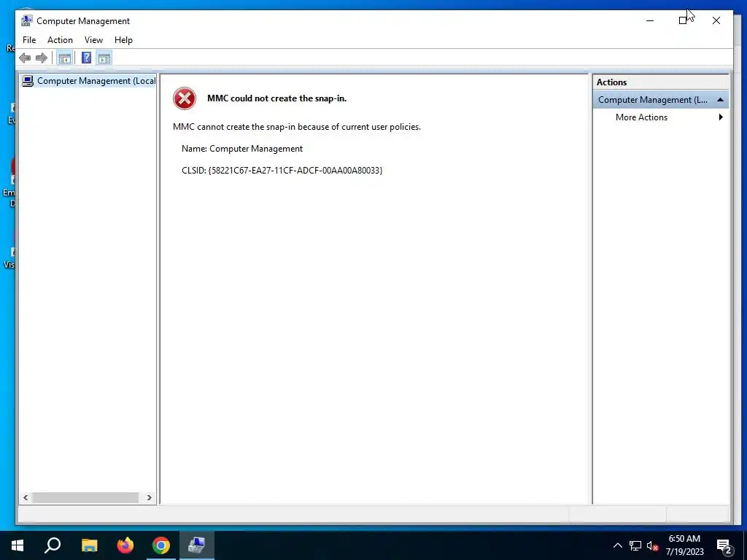Viewport: 747px width, 560px height.
Task: Click the Forward arrow toolbar icon
Action: pyautogui.click(x=42, y=58)
